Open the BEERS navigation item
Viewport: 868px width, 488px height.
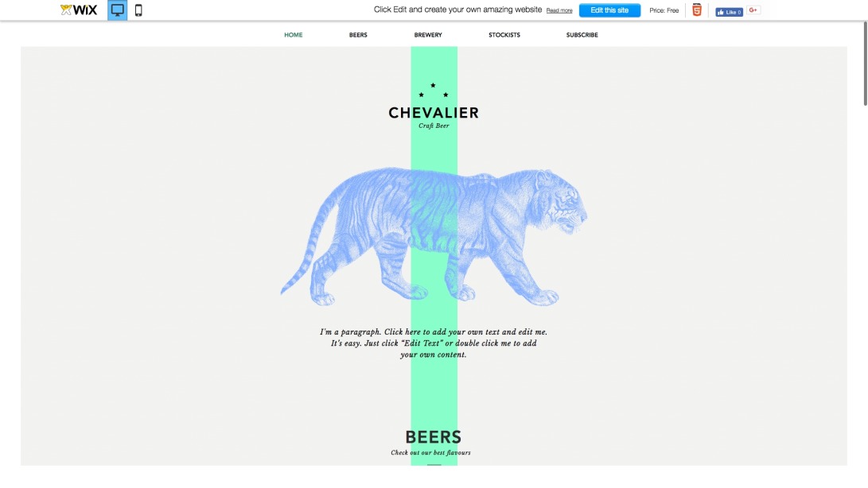pyautogui.click(x=357, y=34)
